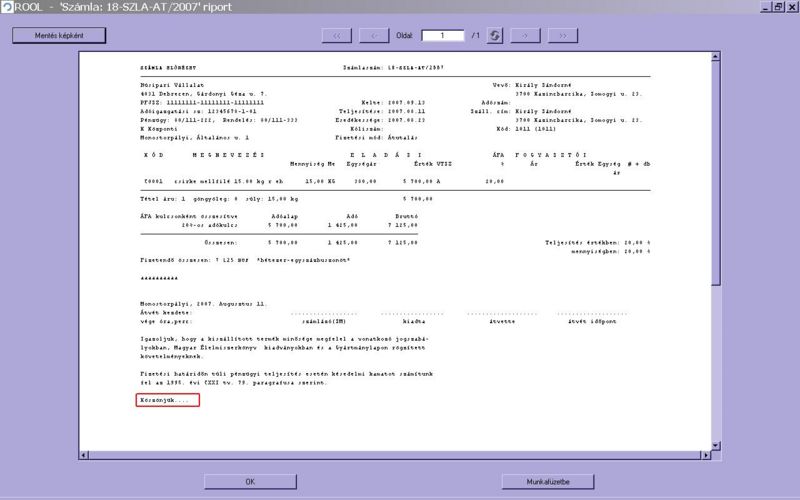Click the 'Mentés képként' save button
The height and width of the screenshot is (500, 800).
pyautogui.click(x=59, y=36)
